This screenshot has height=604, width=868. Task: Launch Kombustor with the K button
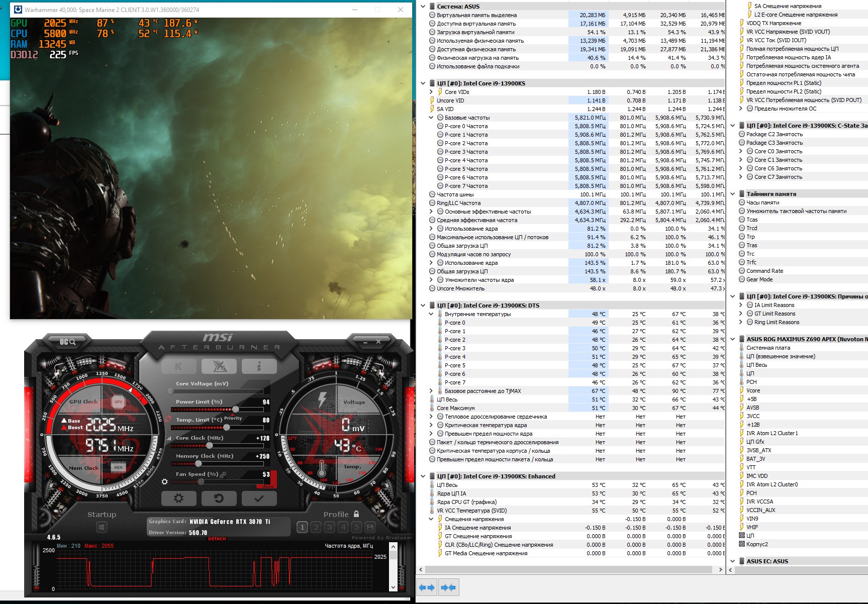[x=178, y=366]
